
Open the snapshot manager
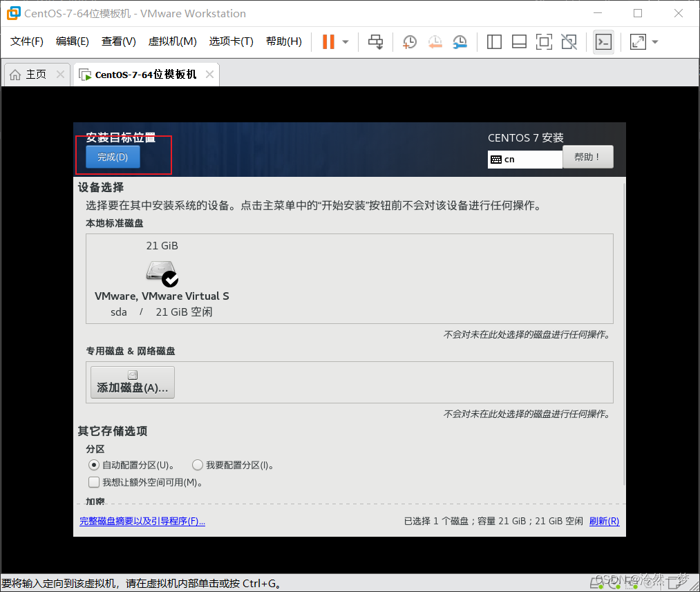[x=460, y=42]
